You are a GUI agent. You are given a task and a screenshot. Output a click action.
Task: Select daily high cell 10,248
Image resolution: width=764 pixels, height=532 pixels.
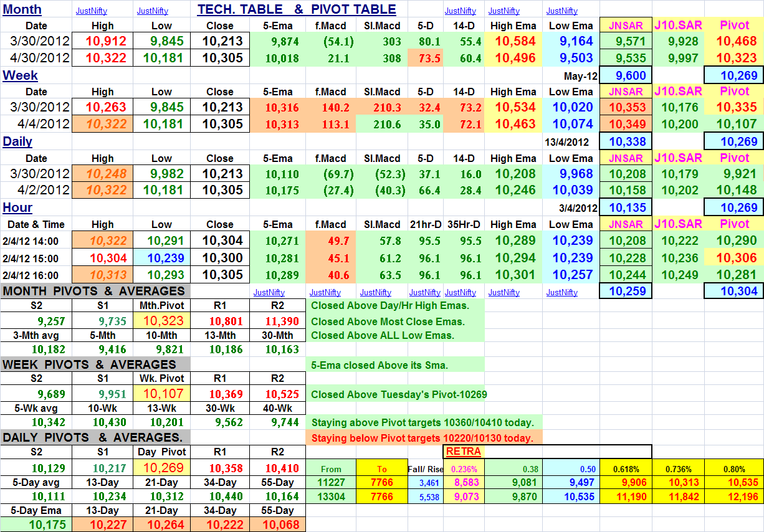point(103,174)
